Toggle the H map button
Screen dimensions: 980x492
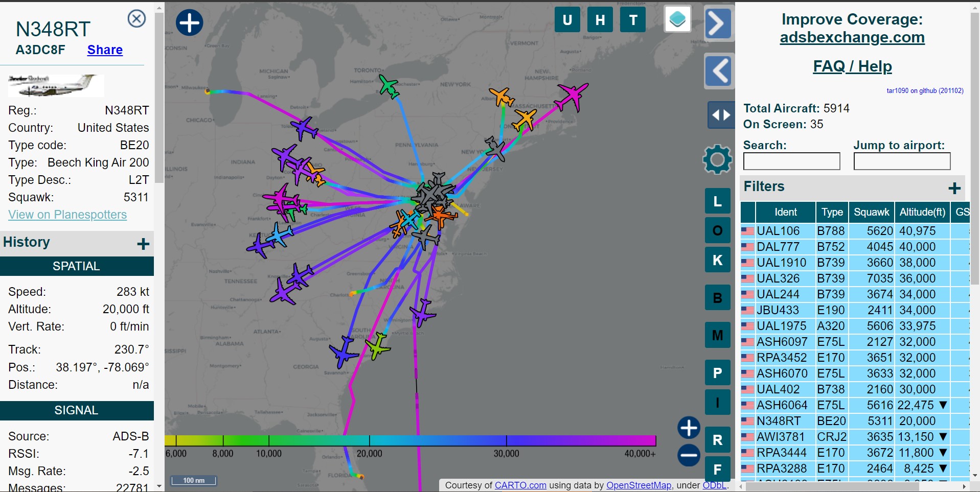click(600, 20)
